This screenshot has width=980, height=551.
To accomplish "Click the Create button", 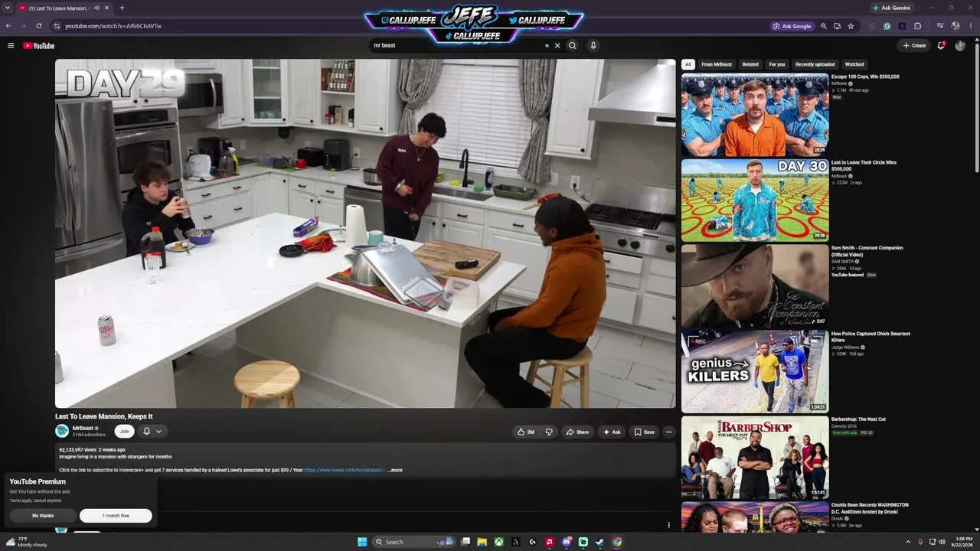I will pyautogui.click(x=914, y=46).
